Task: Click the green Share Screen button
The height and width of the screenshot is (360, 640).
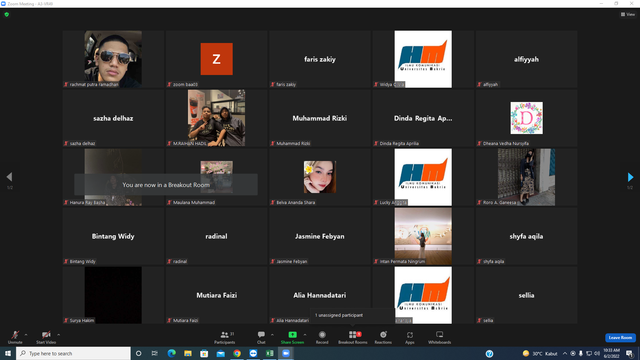Action: coord(292,337)
